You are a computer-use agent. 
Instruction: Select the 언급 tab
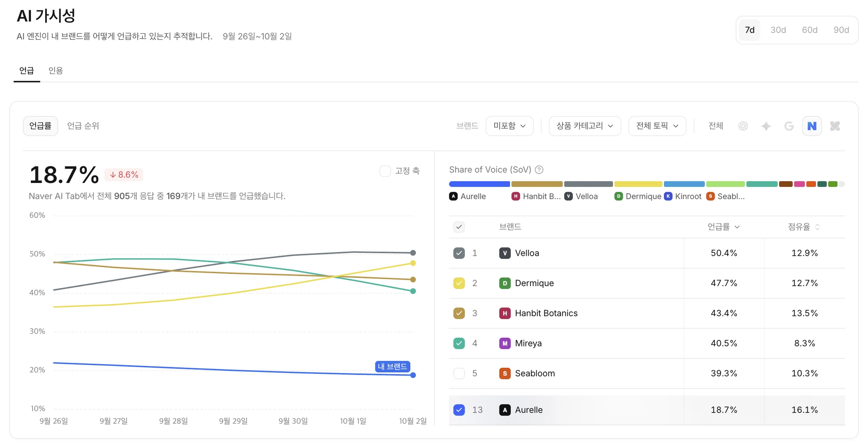[26, 70]
